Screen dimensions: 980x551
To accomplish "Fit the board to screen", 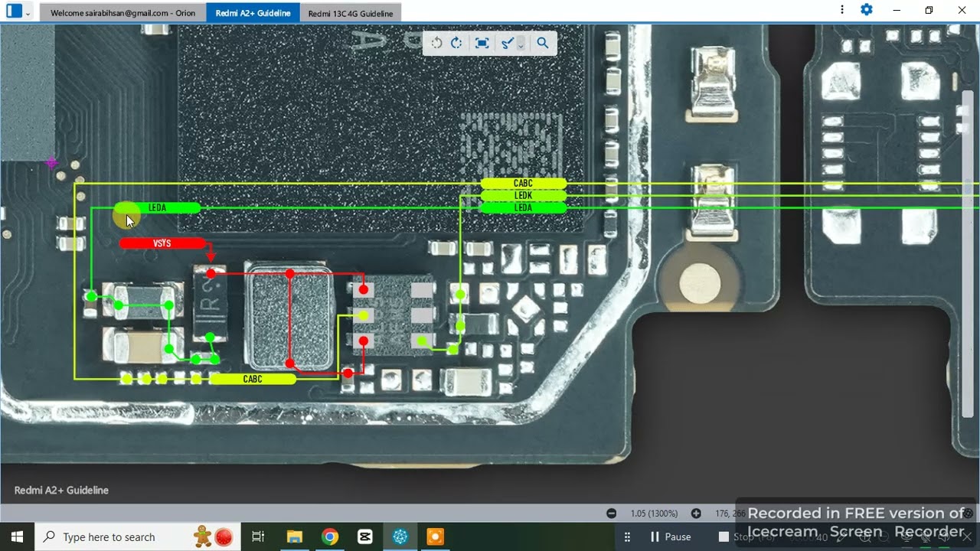I will 482,43.
